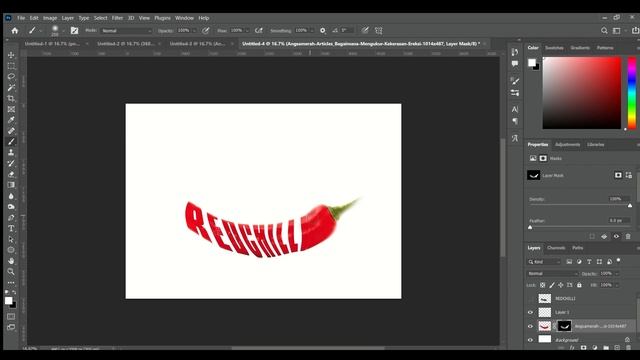Expand the Opacity dropdown in options bar
The height and width of the screenshot is (360, 640).
coord(194,31)
